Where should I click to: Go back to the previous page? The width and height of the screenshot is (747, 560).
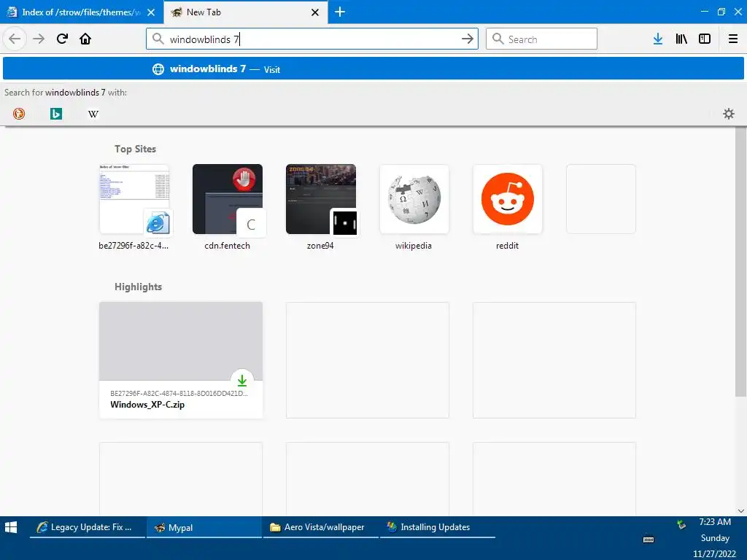coord(15,39)
